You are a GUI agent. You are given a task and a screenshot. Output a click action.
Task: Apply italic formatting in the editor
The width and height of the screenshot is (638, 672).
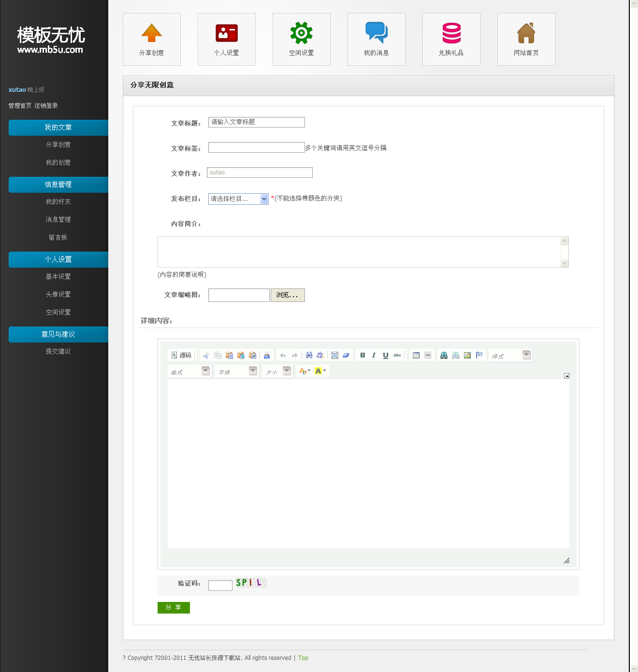[x=374, y=355]
